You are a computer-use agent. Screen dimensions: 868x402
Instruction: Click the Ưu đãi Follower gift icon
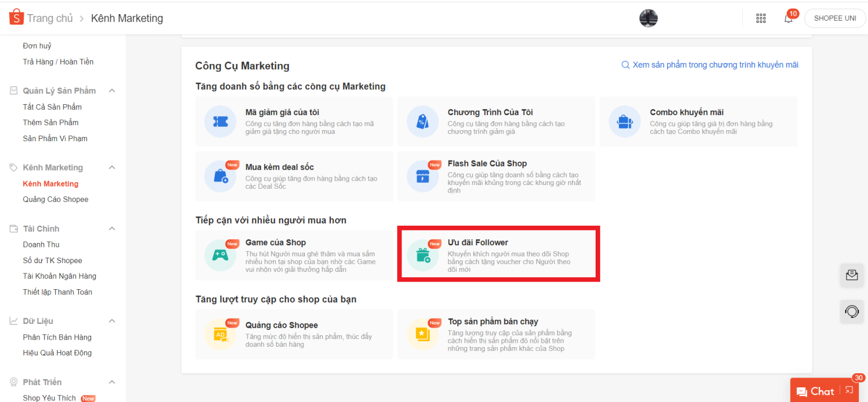423,255
